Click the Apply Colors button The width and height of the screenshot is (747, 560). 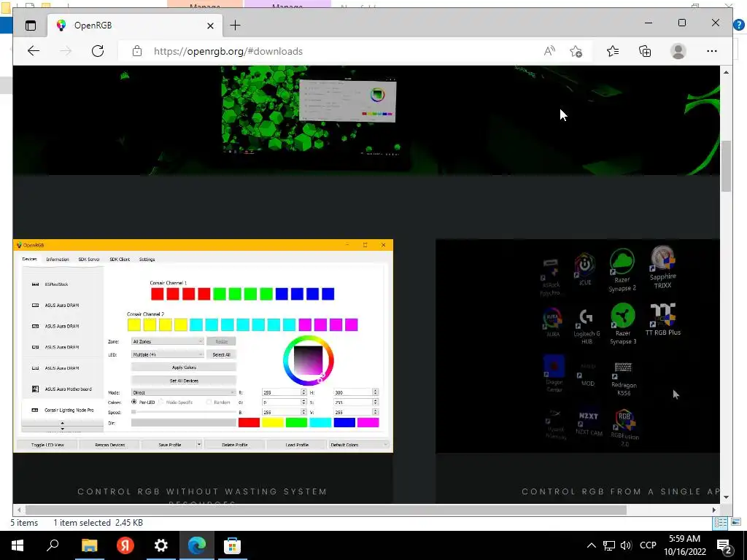[183, 367]
